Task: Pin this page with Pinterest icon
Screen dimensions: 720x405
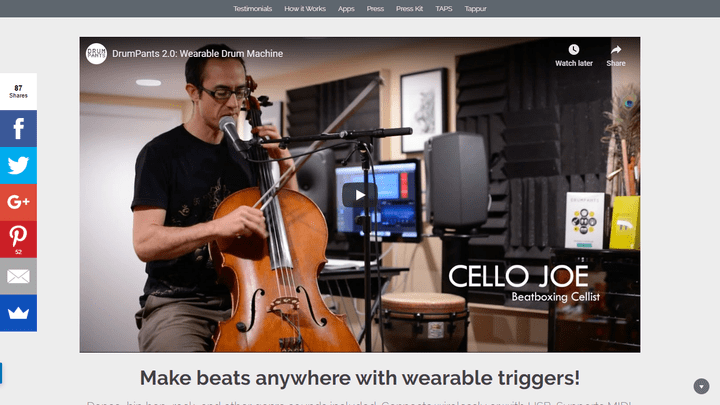Action: click(18, 239)
